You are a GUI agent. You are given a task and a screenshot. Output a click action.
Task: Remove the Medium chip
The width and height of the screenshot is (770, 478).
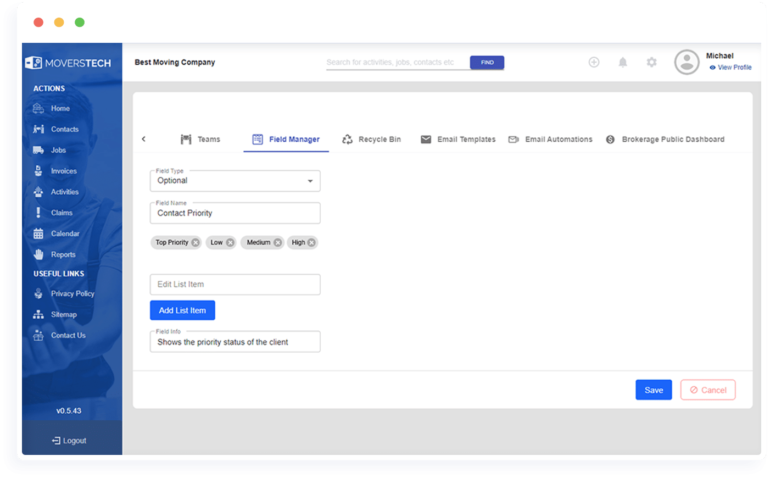(278, 243)
